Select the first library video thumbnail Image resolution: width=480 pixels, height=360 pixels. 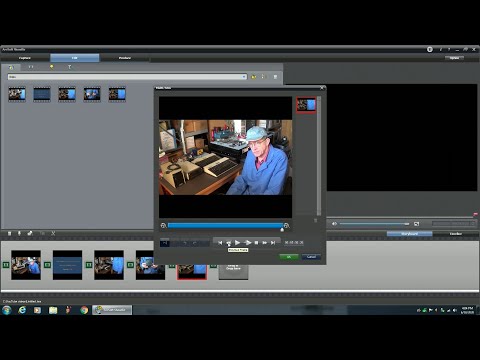tap(17, 94)
